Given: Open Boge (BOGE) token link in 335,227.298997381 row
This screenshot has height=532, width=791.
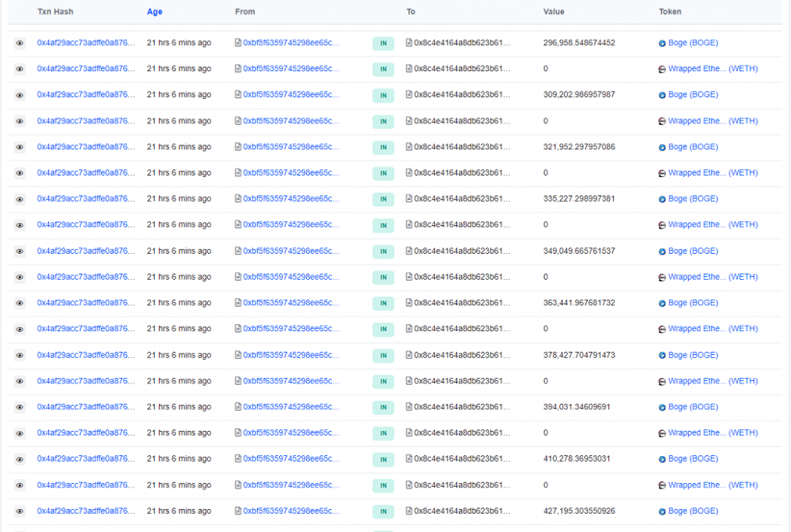Looking at the screenshot, I should tap(693, 198).
